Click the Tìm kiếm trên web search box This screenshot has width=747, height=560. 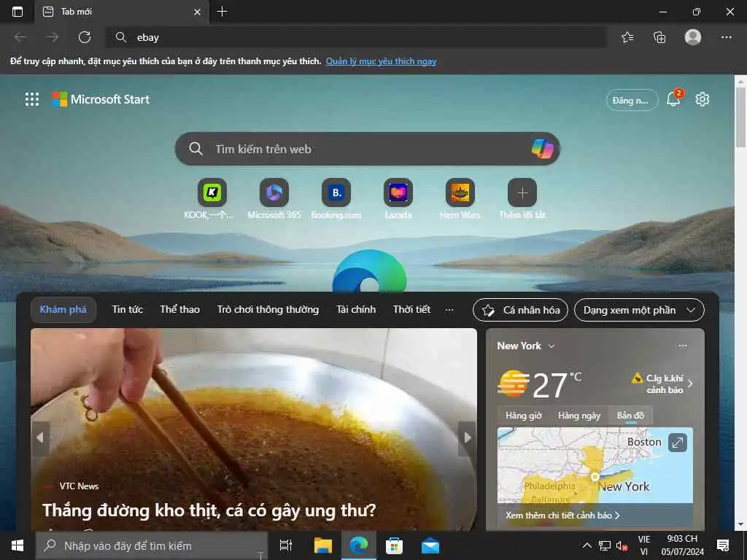coord(367,149)
